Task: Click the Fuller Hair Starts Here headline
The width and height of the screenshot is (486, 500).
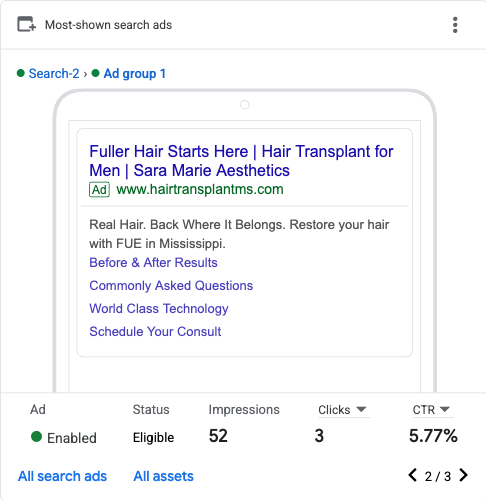Action: (241, 161)
